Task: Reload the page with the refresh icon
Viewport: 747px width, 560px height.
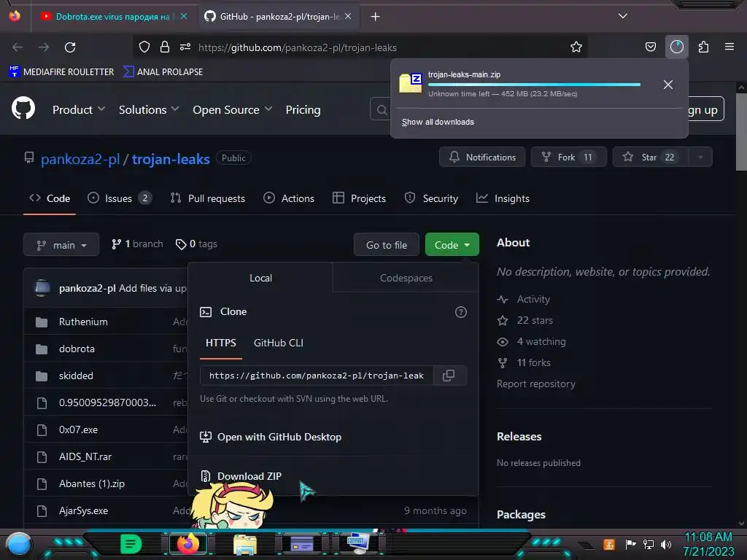Action: click(70, 47)
